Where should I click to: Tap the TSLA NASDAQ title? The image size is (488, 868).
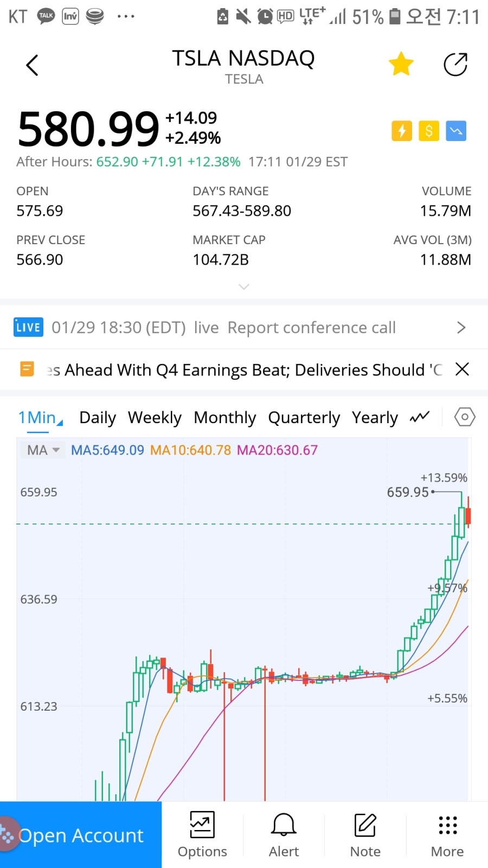click(x=243, y=58)
